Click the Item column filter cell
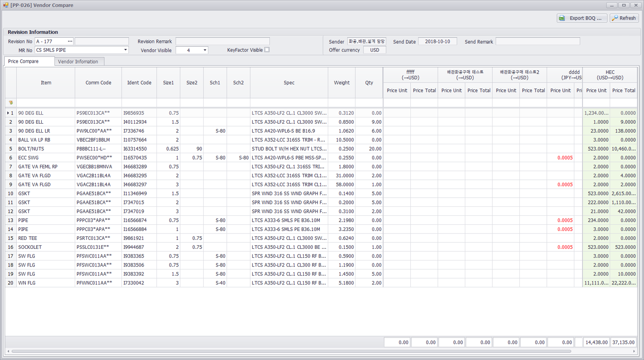Image resolution: width=644 pixels, height=360 pixels. 46,103
